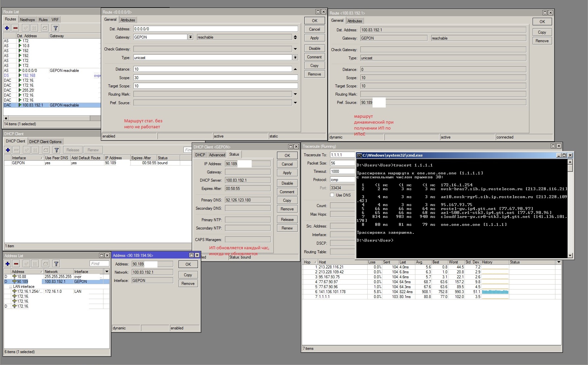The image size is (588, 365).
Task: Open column chooser dropdown in Address List
Action: pos(107,271)
